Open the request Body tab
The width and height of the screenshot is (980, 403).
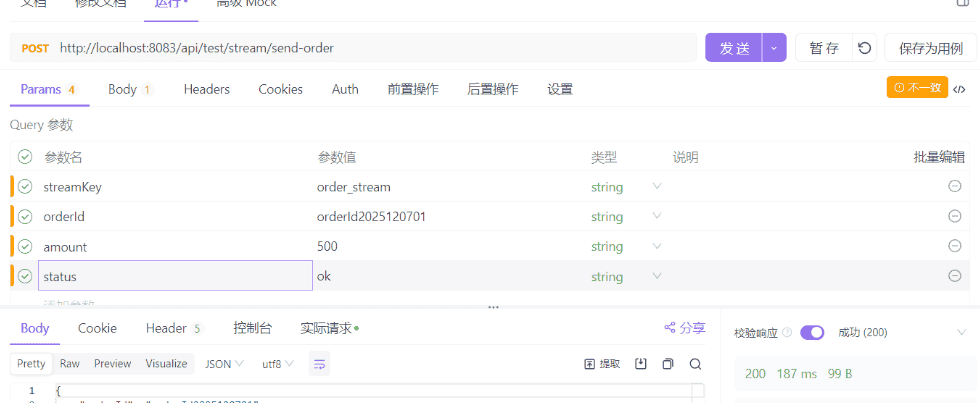tap(131, 89)
